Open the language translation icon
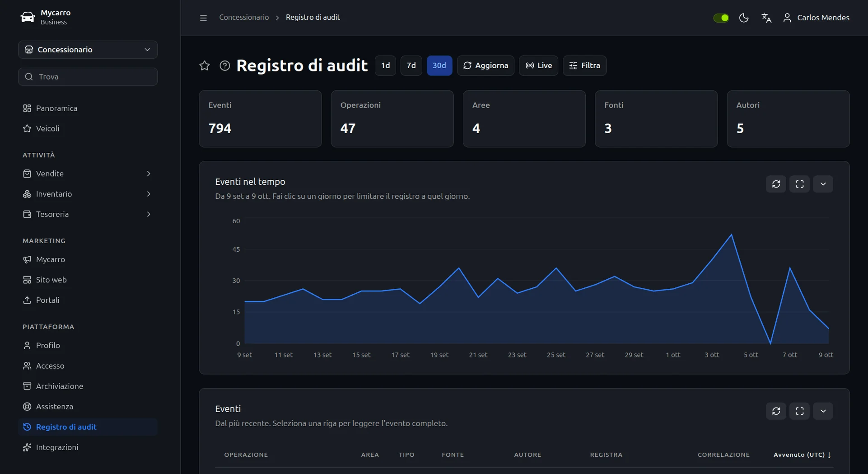The width and height of the screenshot is (868, 474). coord(766,18)
